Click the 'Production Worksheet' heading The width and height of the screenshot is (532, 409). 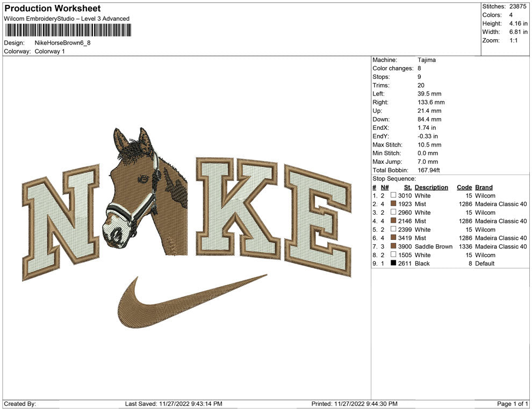tap(53, 9)
